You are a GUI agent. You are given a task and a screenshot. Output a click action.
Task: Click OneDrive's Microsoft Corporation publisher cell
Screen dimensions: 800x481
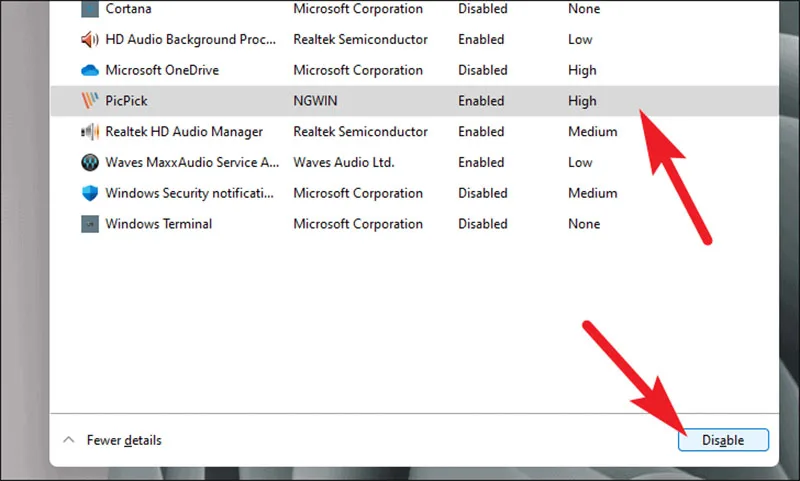tap(358, 70)
